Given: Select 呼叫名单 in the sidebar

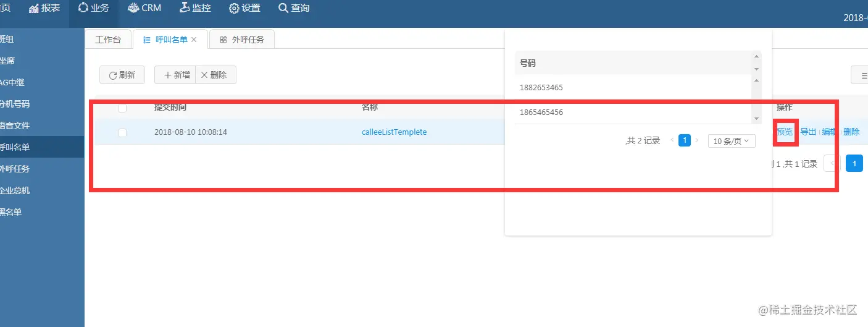Looking at the screenshot, I should [42, 147].
